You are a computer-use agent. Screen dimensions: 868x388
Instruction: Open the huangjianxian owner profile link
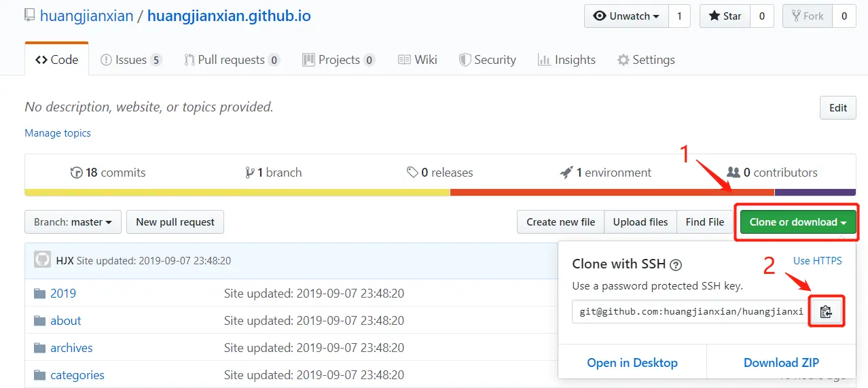(87, 16)
